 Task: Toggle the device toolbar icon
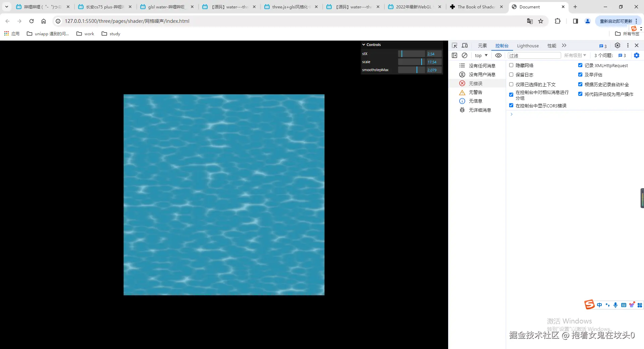(465, 46)
